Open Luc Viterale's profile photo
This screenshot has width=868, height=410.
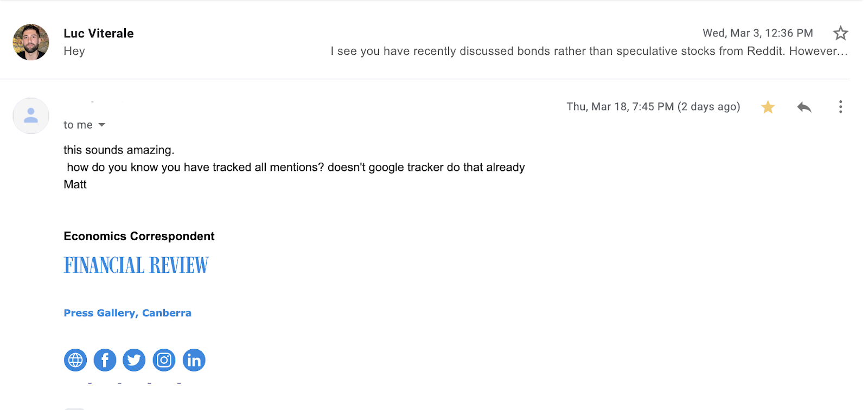pyautogui.click(x=31, y=42)
